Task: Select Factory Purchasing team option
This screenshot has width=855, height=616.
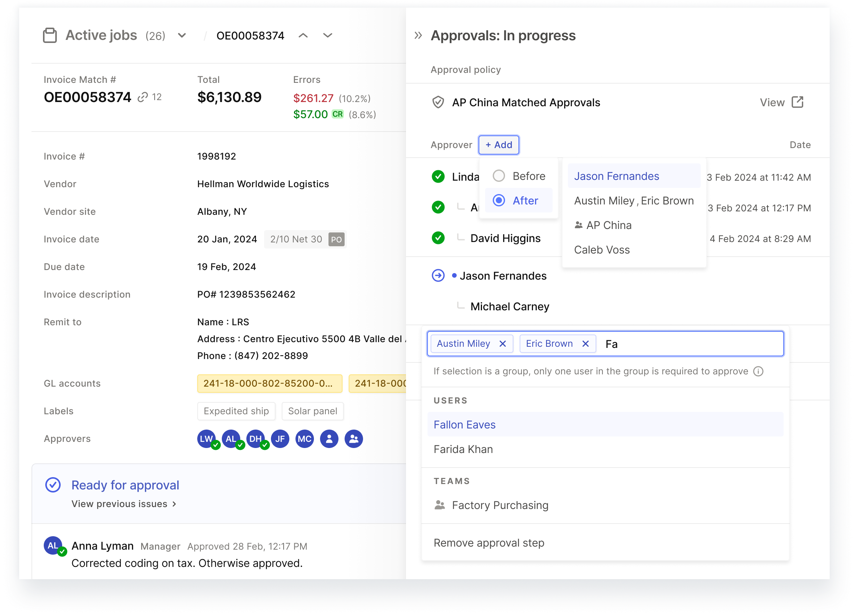Action: pos(500,505)
